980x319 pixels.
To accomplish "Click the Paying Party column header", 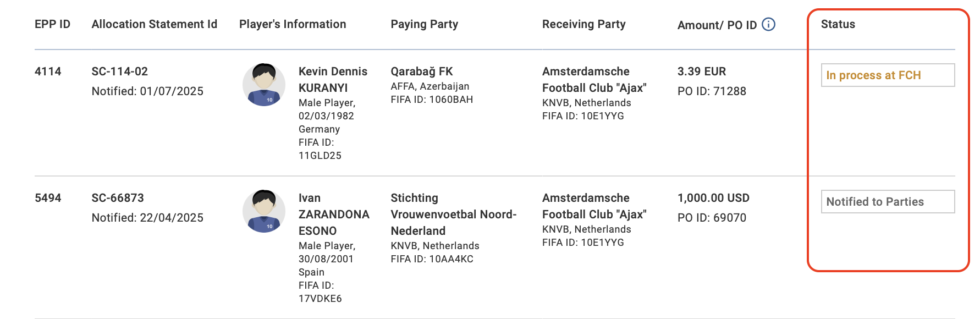I will 424,24.
